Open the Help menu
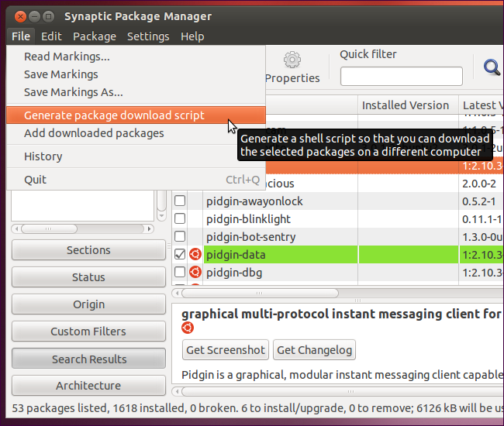504x426 pixels. pyautogui.click(x=192, y=36)
